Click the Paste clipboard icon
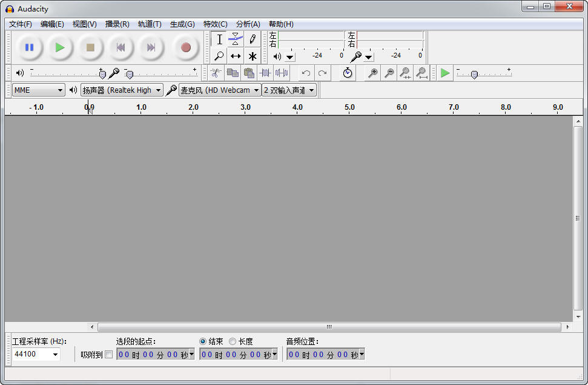This screenshot has height=385, width=588. [249, 73]
